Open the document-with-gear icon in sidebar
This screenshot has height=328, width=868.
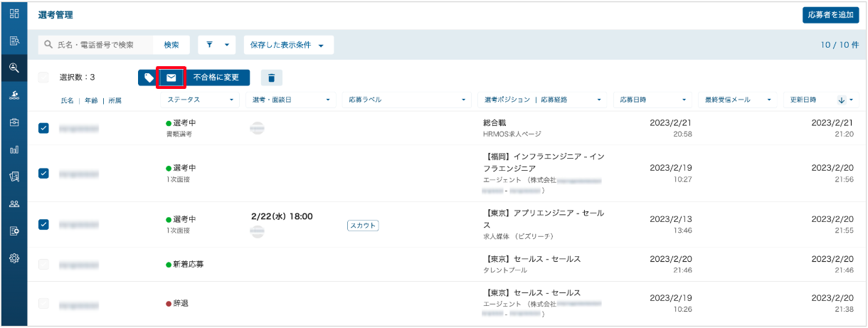click(x=14, y=231)
